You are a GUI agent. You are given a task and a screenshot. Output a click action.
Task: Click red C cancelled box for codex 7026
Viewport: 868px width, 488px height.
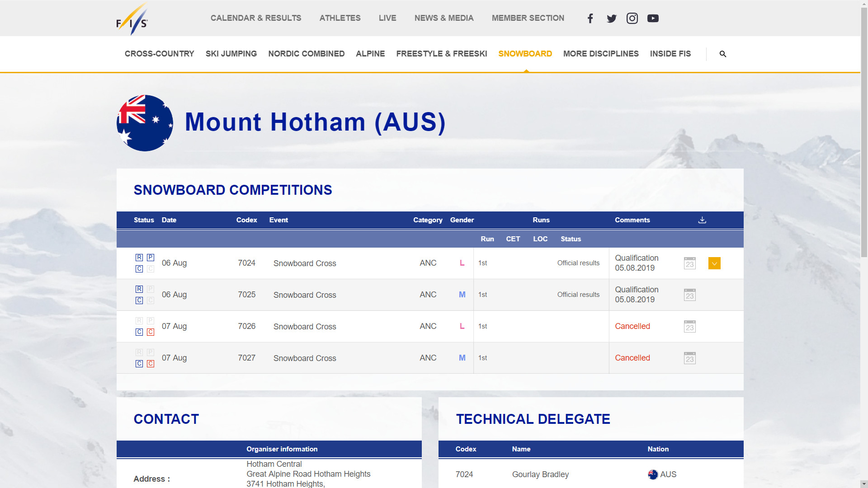tap(151, 332)
